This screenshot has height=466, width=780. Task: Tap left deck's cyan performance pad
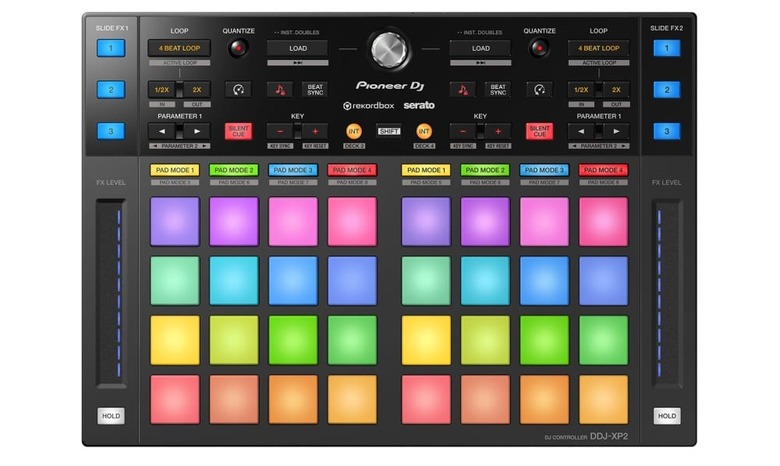point(234,280)
